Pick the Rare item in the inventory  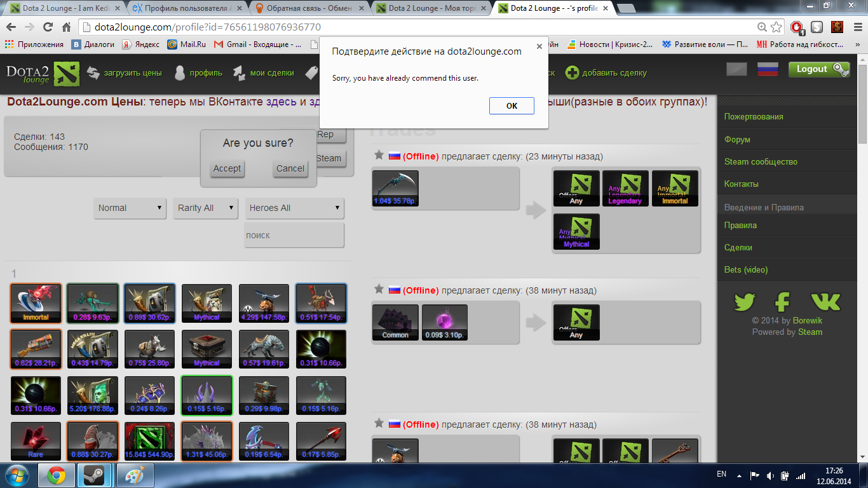pyautogui.click(x=36, y=441)
